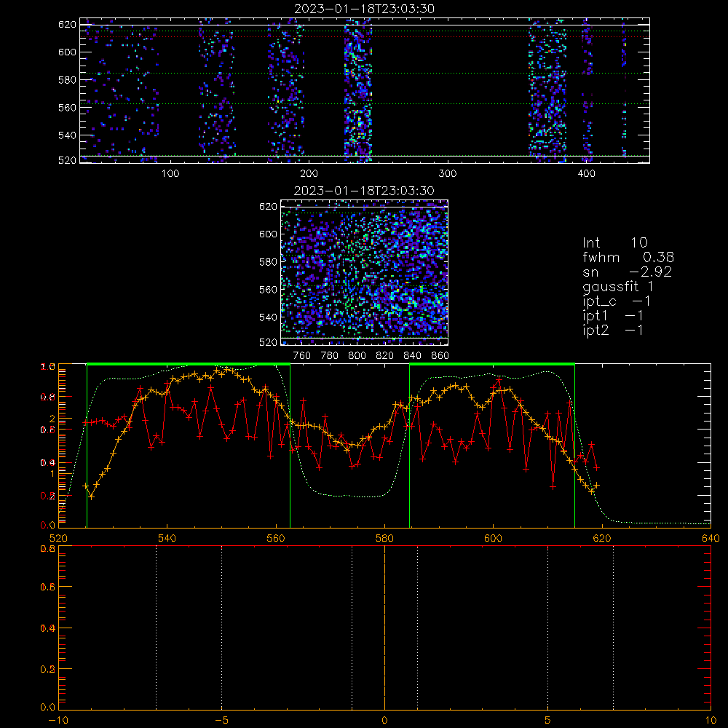Click the "860" x-axis label of the middle image
The image size is (728, 728).
coord(440,356)
